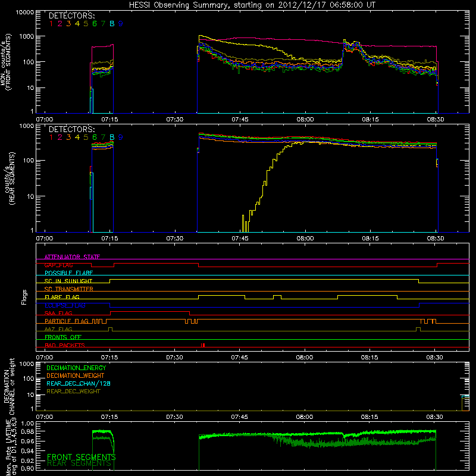
Task: Select cyan detector number 8 in the rear segments legend
Action: (x=112, y=137)
